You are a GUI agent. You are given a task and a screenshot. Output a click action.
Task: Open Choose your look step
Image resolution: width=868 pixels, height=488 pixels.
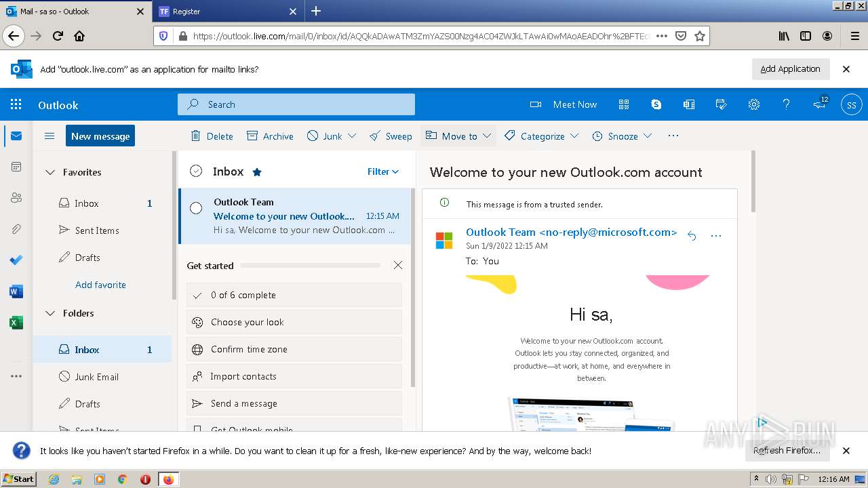294,322
